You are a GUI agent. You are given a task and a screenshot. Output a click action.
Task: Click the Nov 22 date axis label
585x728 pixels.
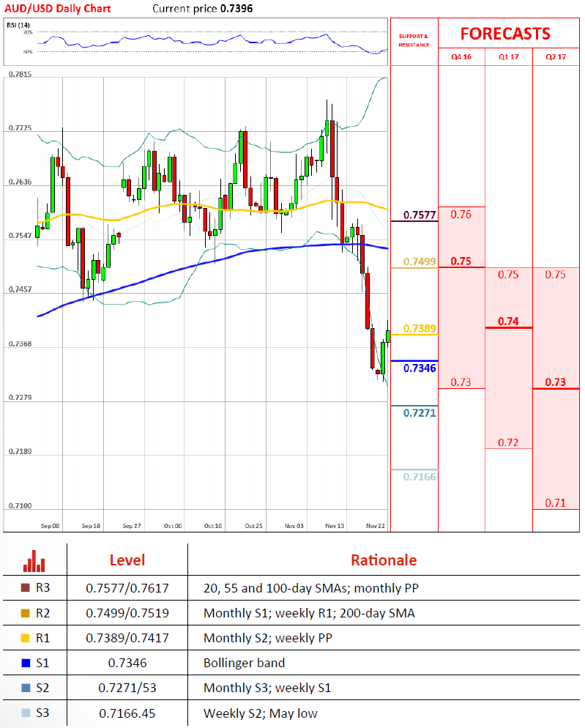(x=375, y=526)
